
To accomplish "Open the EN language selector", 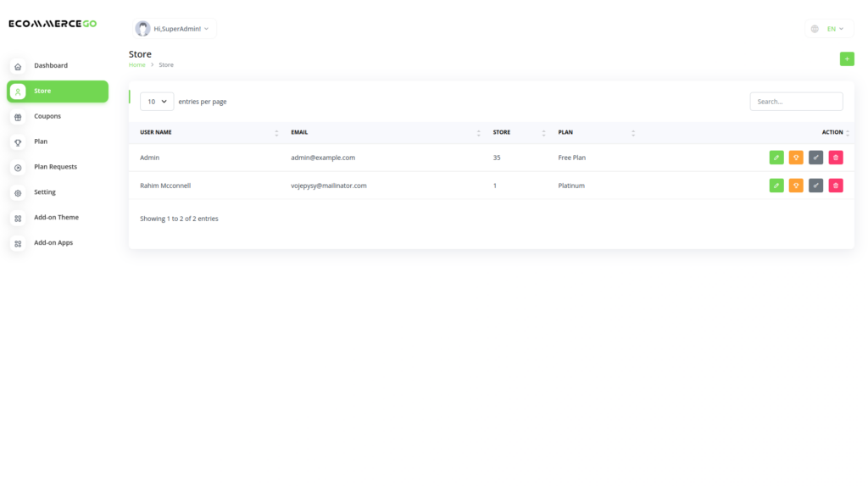I will point(829,28).
